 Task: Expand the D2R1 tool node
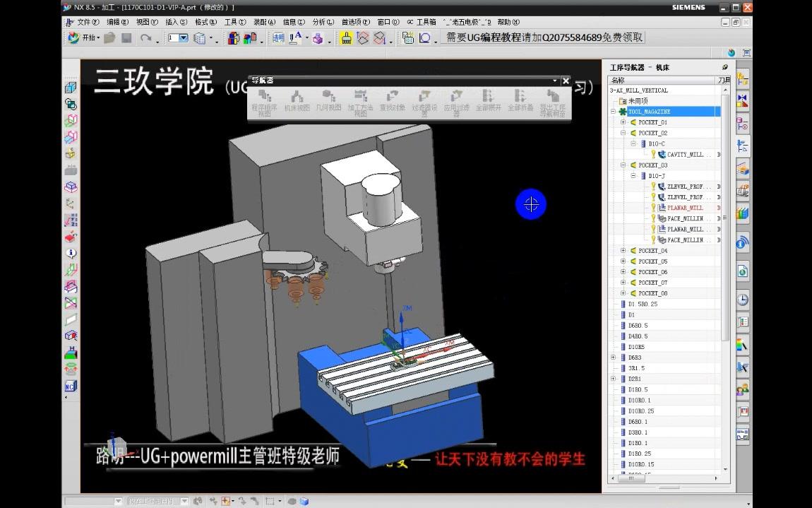click(x=613, y=379)
